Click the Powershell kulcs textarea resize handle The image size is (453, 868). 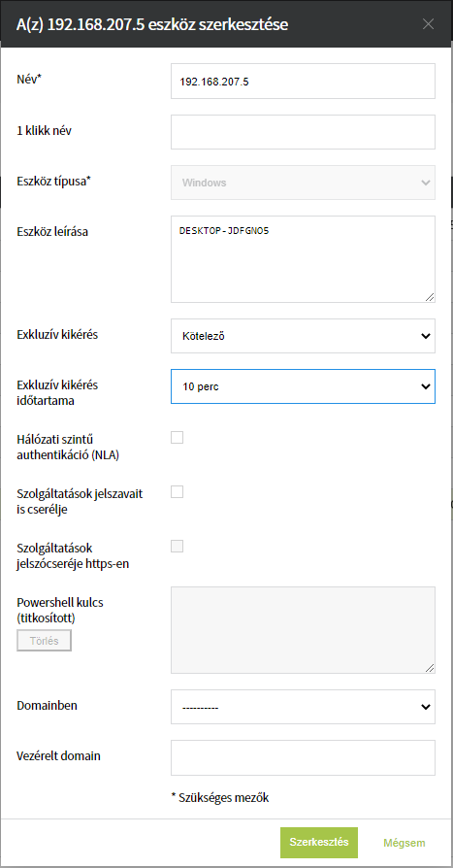430,668
